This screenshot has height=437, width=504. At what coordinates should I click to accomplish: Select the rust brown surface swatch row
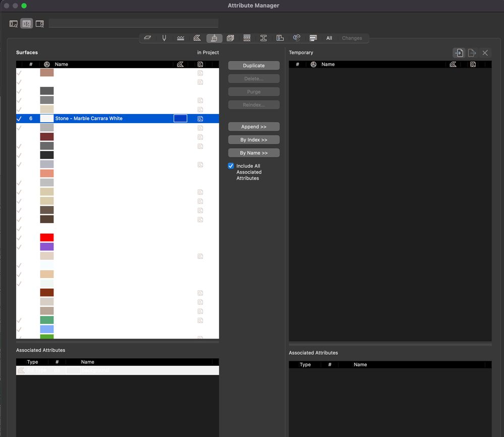(x=118, y=293)
